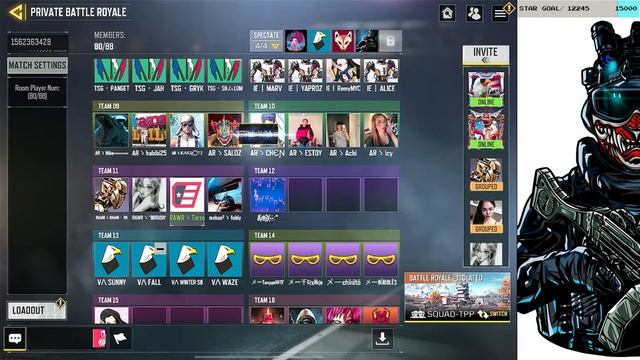The width and height of the screenshot is (640, 360).
Task: Click the Team 12 header
Action: pos(324,171)
